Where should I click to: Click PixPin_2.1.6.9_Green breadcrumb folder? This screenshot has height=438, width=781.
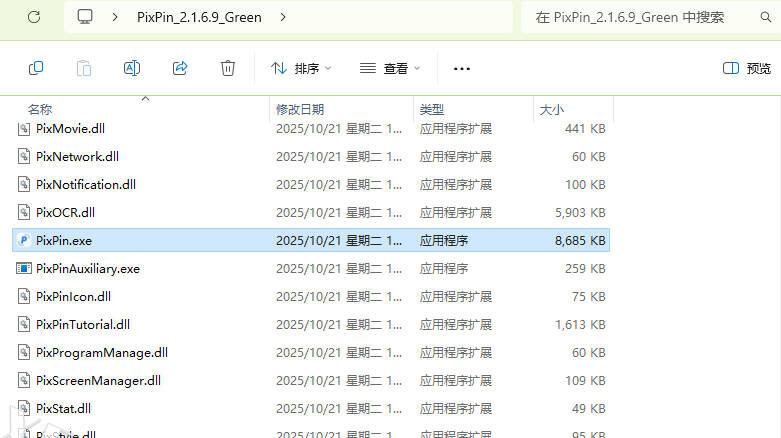click(x=199, y=17)
